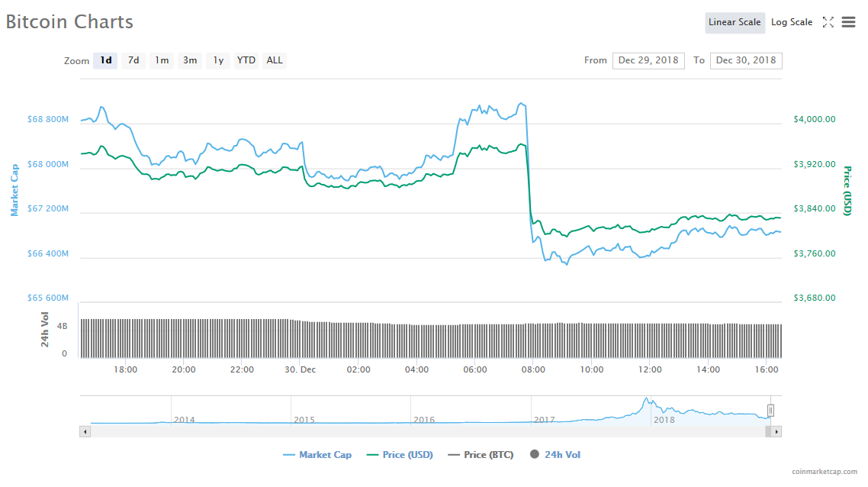Open the From date field Dec 29, 2018

pyautogui.click(x=648, y=60)
